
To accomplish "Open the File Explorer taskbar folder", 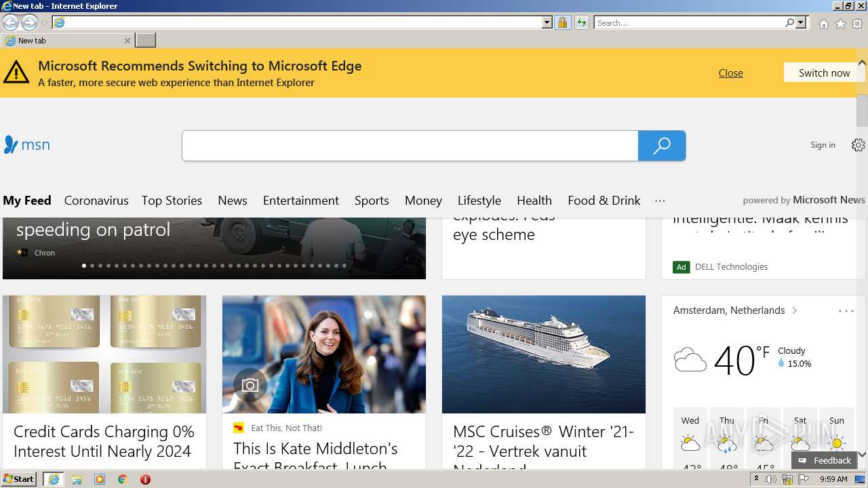I will pos(77,479).
